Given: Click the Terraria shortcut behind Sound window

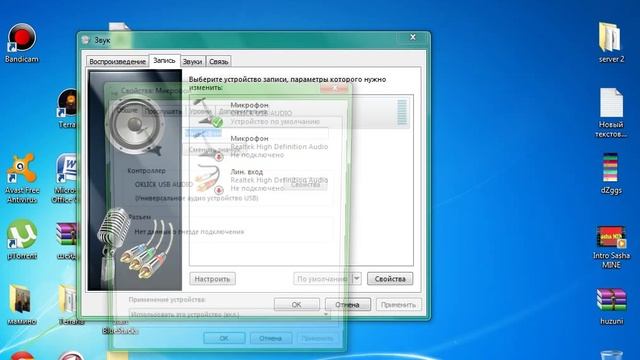Looking at the screenshot, I should (68, 108).
